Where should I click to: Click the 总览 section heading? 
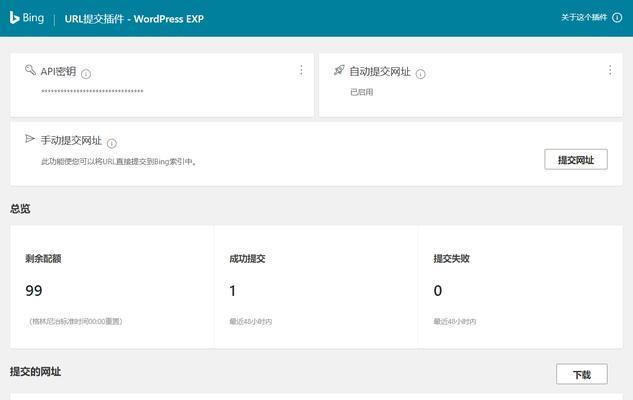20,209
